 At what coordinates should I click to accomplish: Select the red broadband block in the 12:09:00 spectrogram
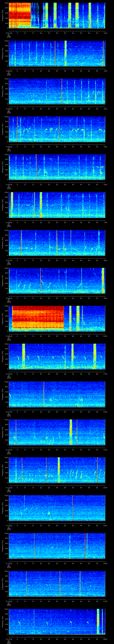click(38, 317)
